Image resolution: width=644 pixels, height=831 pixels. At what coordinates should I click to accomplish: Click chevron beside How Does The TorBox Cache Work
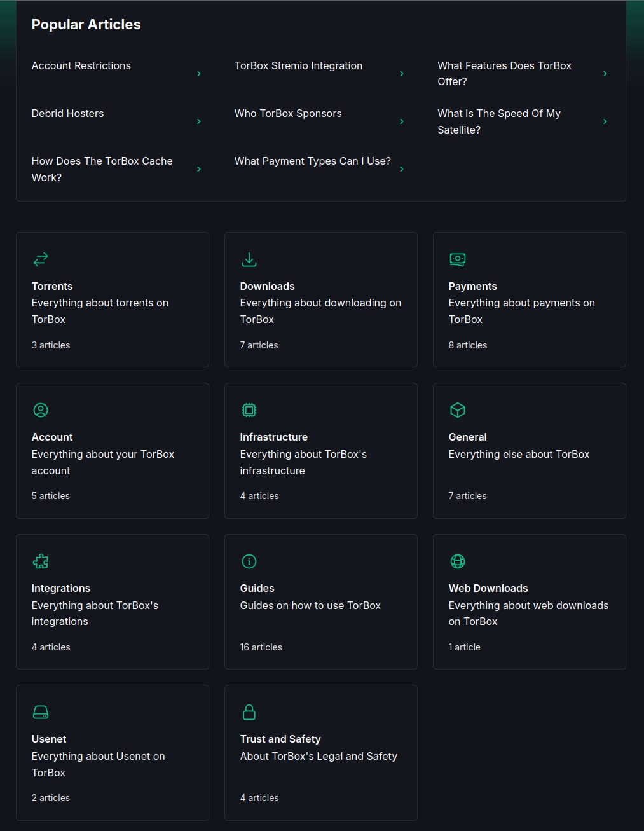point(199,169)
